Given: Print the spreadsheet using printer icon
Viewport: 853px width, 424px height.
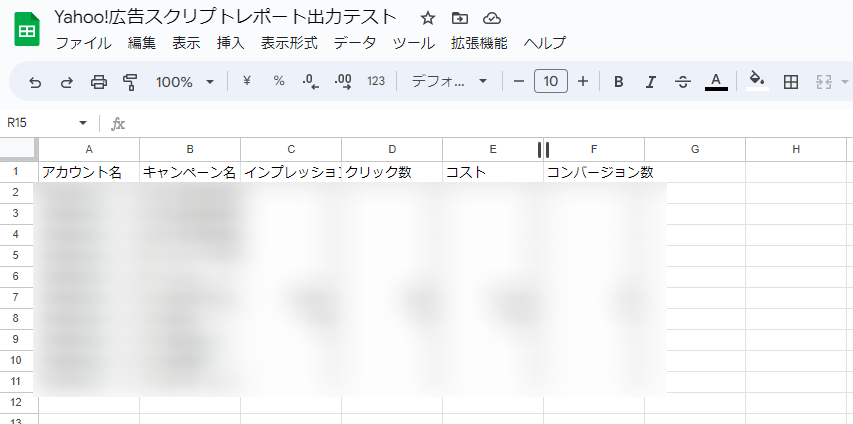Looking at the screenshot, I should click(99, 82).
